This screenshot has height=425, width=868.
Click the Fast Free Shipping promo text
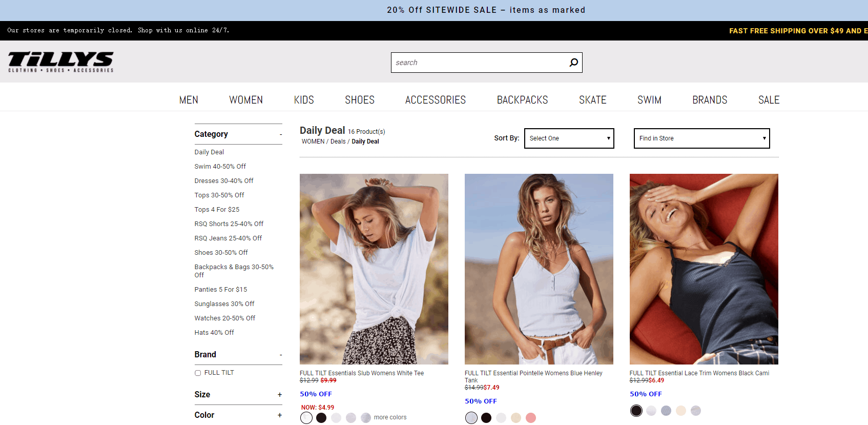pos(798,31)
